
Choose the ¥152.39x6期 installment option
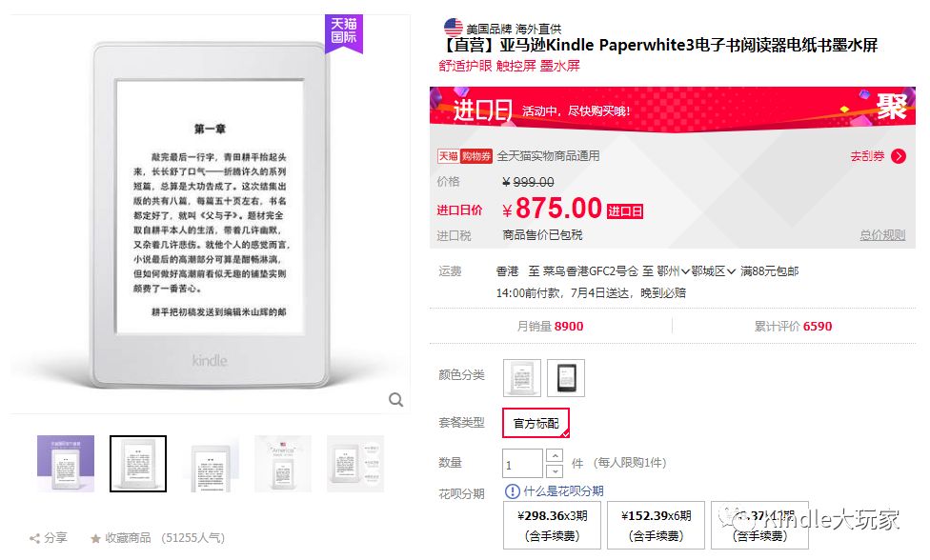(656, 526)
